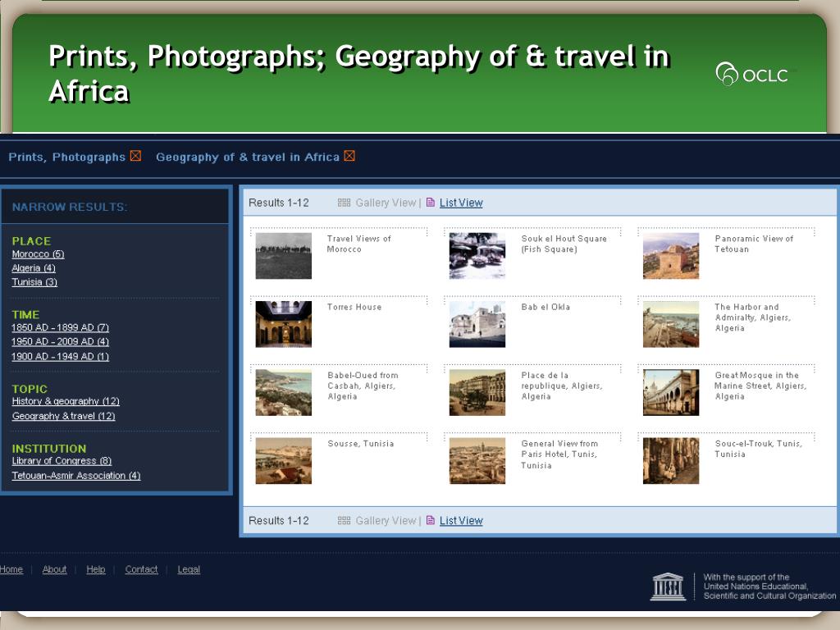Click the Sousse, Tunisia title text
The height and width of the screenshot is (630, 840).
(x=361, y=444)
